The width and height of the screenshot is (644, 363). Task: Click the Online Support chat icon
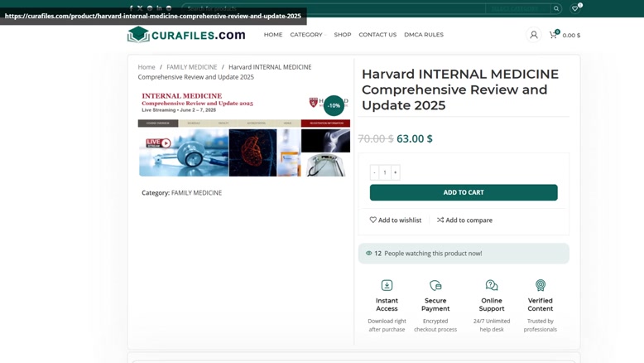point(492,285)
